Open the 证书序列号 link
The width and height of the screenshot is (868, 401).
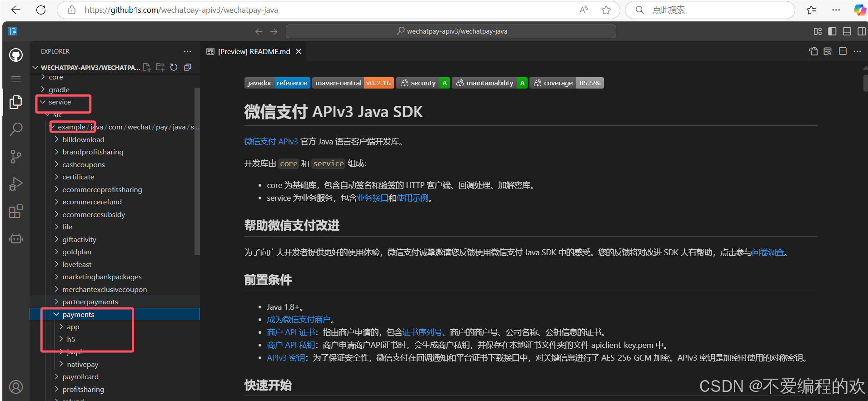(422, 332)
